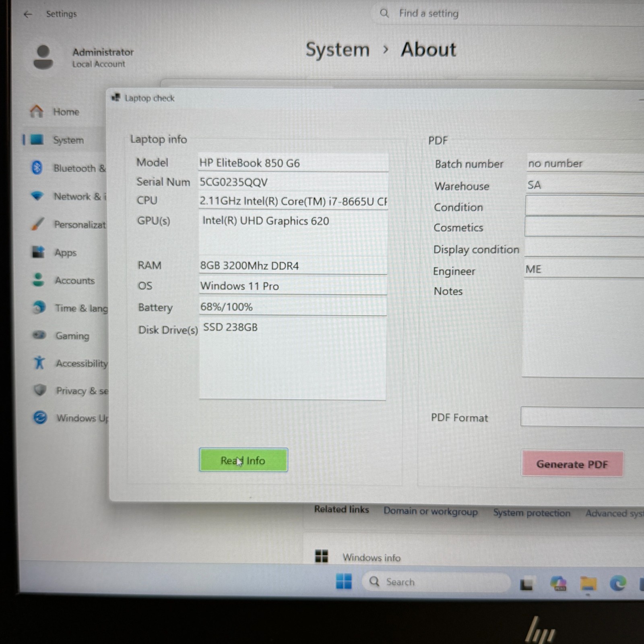This screenshot has width=644, height=644.
Task: Click the Warehouse field showing SA
Action: pos(585,185)
